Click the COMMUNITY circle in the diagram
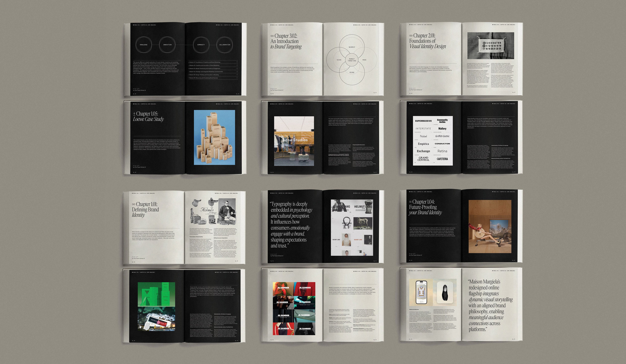The width and height of the screenshot is (626, 364). (x=201, y=45)
